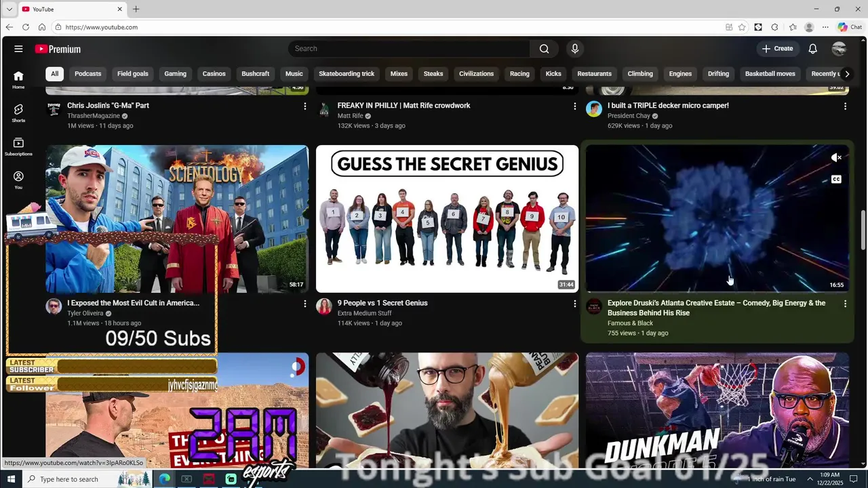Viewport: 868px width, 488px height.
Task: Open the YouTube hamburger guide menu
Action: pyautogui.click(x=18, y=49)
